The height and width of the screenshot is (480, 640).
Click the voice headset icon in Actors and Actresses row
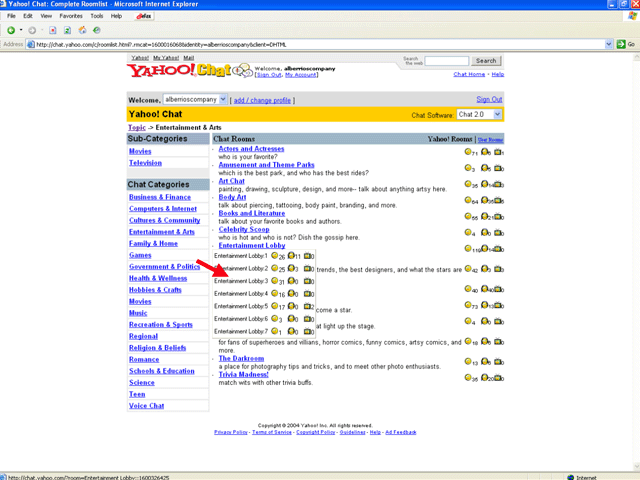(484, 152)
